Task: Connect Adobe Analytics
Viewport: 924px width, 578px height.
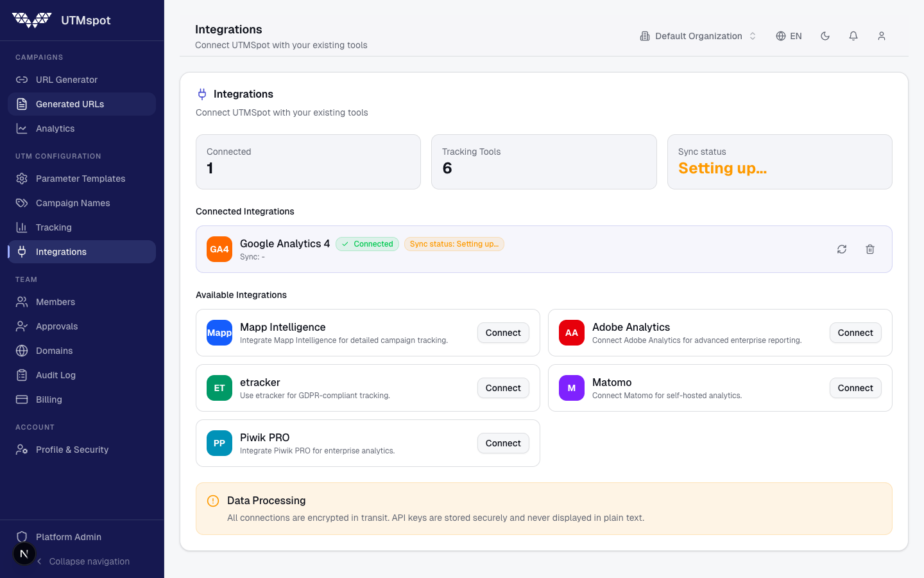Action: point(855,333)
